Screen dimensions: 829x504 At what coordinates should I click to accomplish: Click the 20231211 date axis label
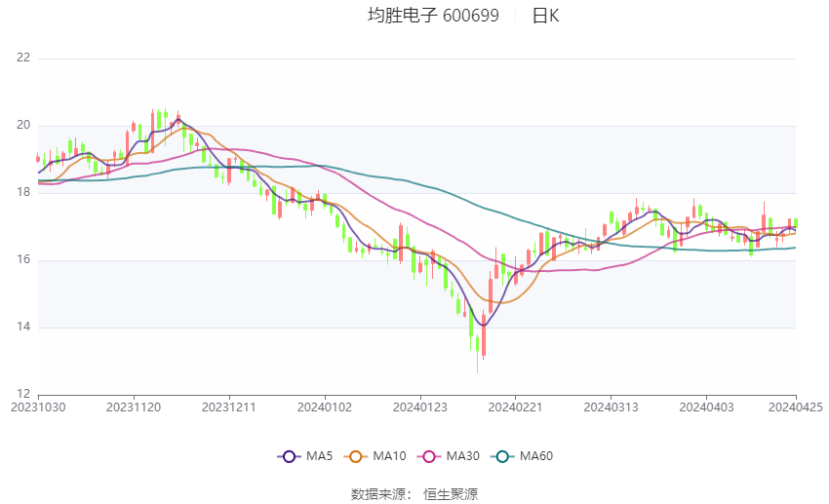[229, 407]
